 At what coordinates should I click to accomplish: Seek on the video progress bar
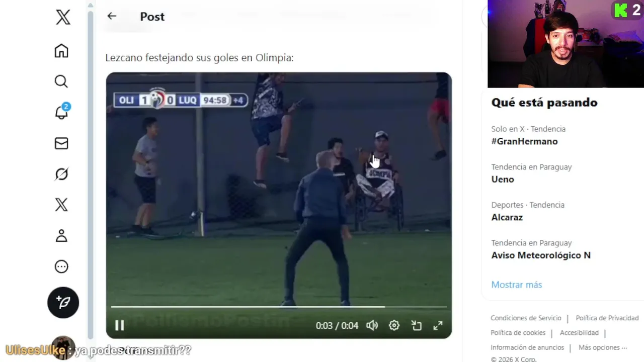pos(279,306)
